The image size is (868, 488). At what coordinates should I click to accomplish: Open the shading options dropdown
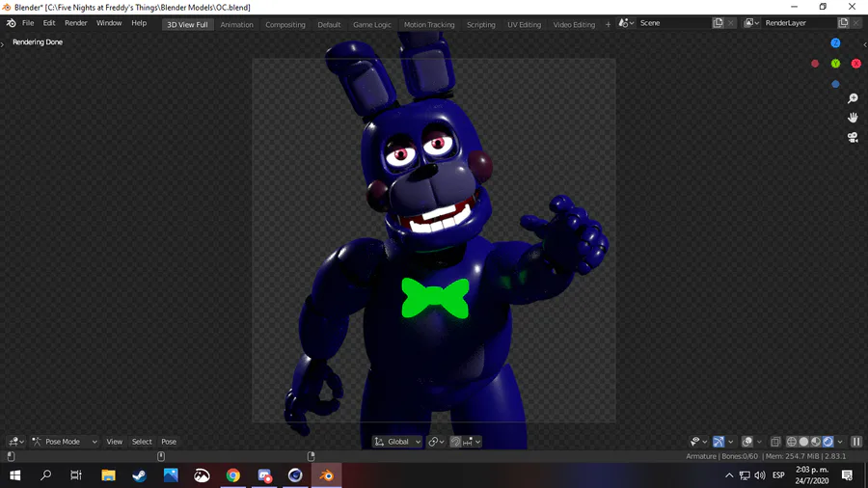click(x=840, y=442)
